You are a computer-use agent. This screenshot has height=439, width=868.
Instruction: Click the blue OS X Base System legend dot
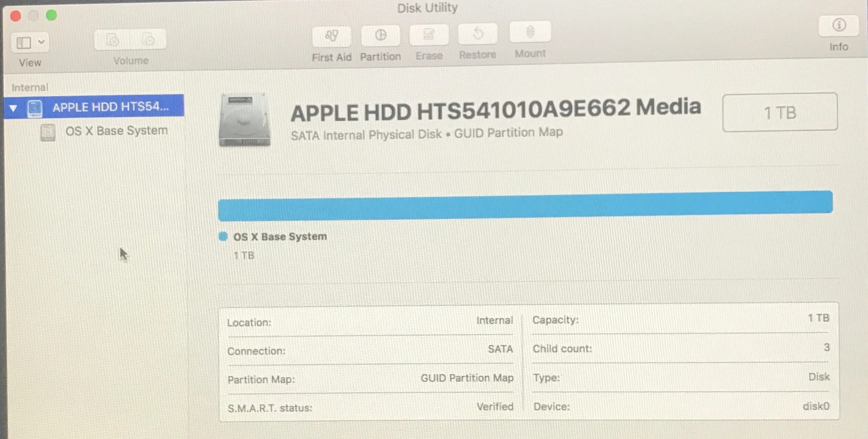click(223, 236)
